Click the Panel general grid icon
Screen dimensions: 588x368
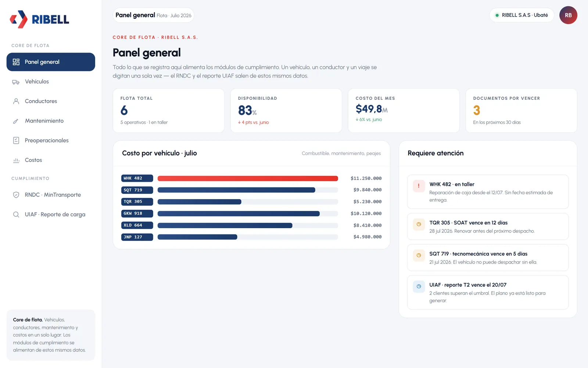point(16,62)
